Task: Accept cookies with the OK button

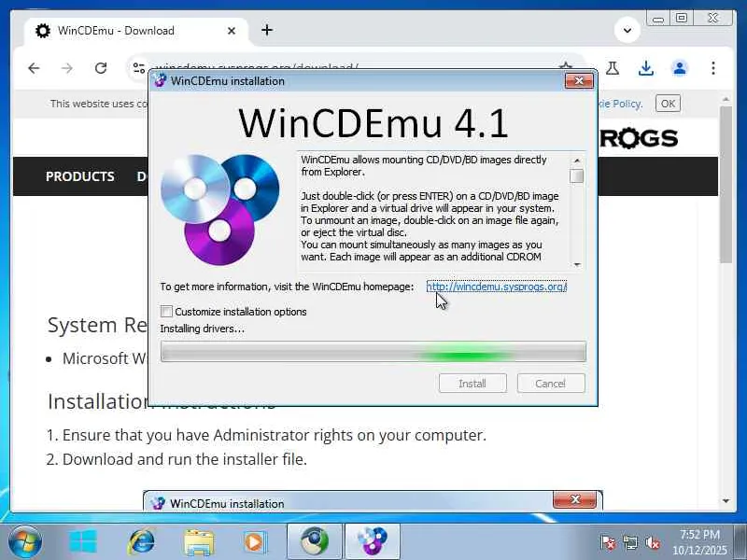Action: (x=668, y=104)
